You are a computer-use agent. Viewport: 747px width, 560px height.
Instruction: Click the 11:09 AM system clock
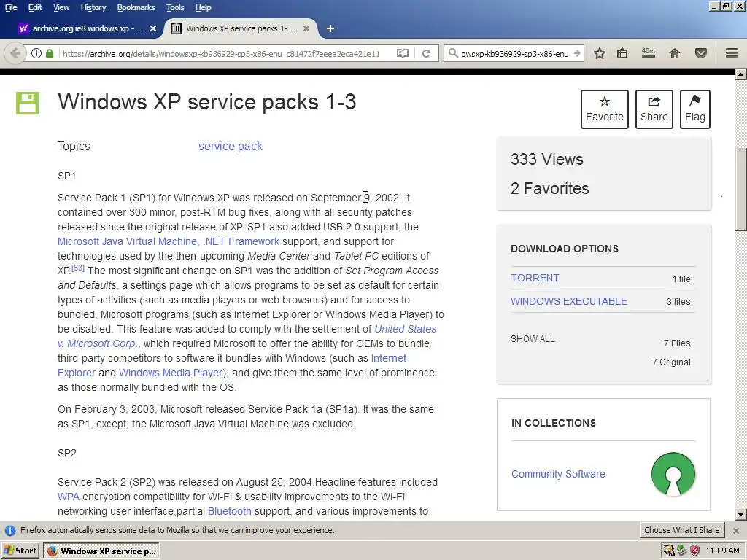722,551
